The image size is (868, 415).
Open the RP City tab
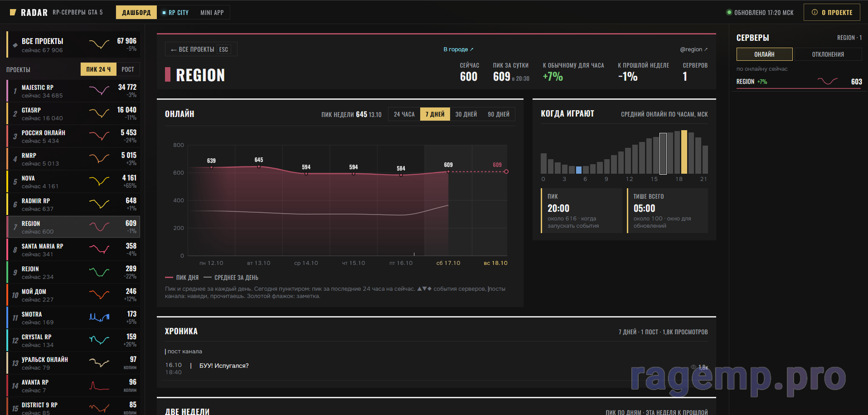[x=175, y=12]
